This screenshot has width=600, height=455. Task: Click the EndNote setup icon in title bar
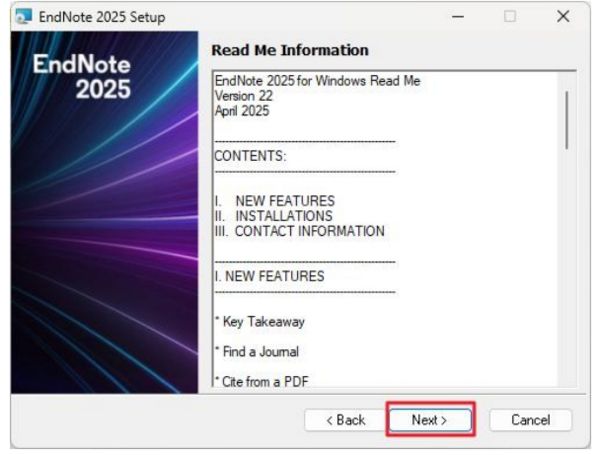[24, 17]
